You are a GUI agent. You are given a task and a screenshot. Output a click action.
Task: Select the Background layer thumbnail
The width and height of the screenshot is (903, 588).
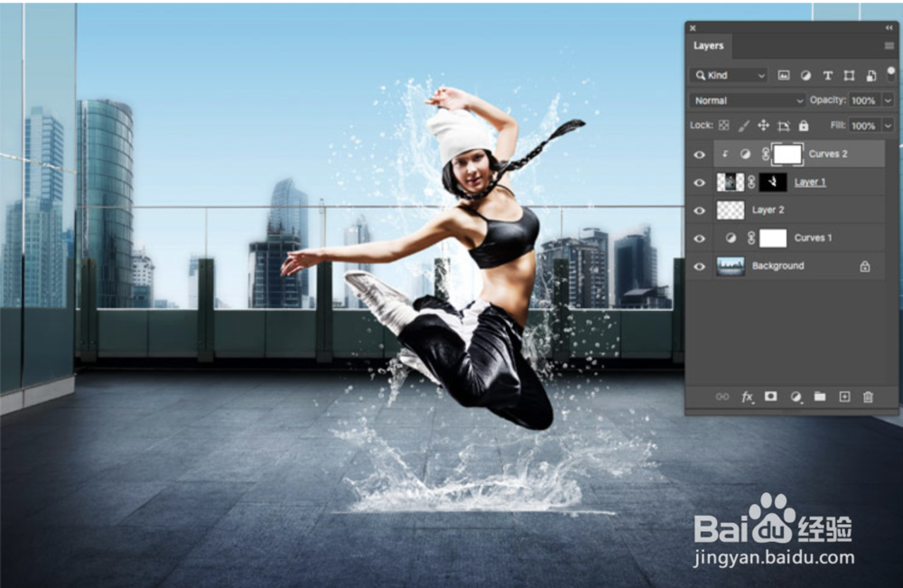[x=731, y=266]
